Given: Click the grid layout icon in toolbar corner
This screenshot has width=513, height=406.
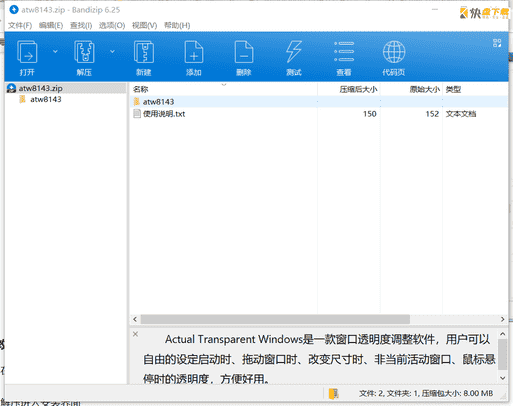Looking at the screenshot, I should [497, 43].
